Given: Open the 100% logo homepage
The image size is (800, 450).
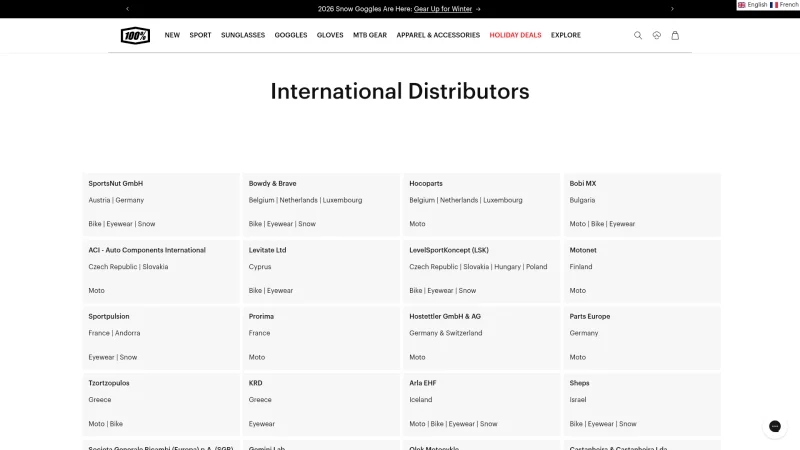Looking at the screenshot, I should click(135, 35).
